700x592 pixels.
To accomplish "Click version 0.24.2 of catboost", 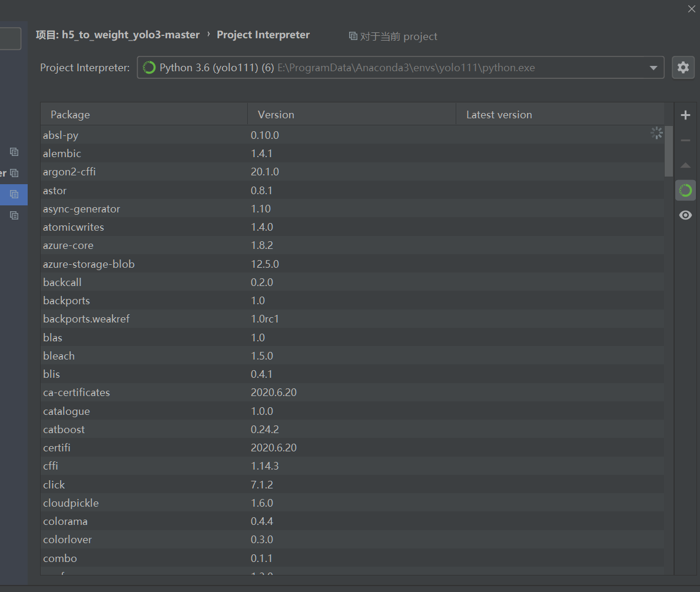I will (x=265, y=430).
